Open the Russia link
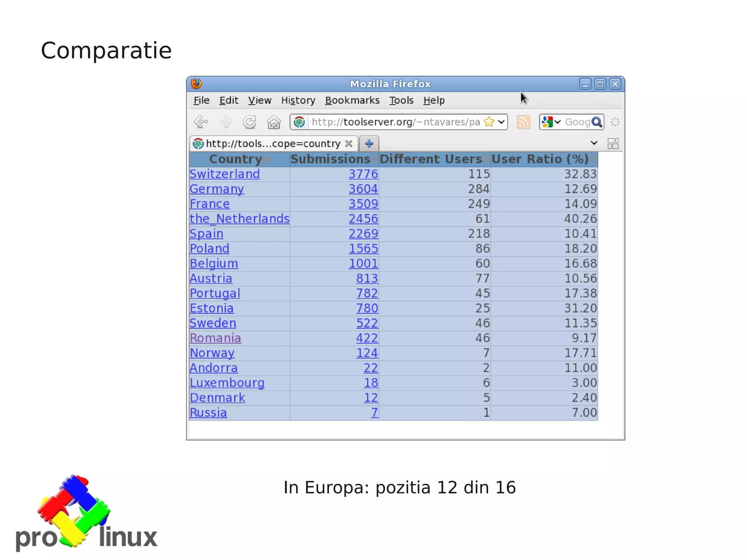The width and height of the screenshot is (747, 560). 208,413
